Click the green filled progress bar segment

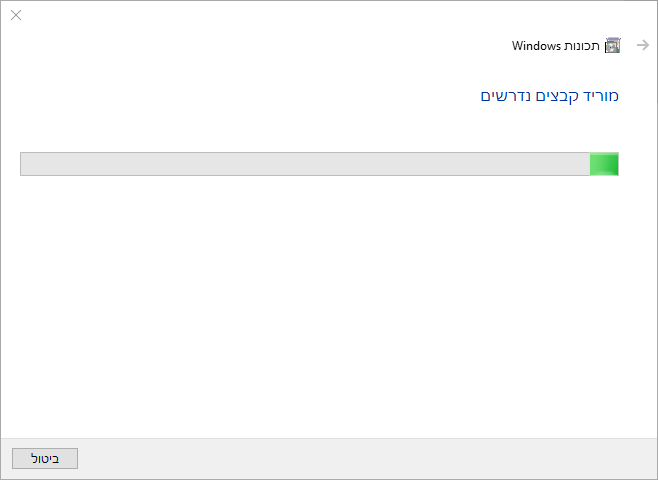pyautogui.click(x=604, y=164)
